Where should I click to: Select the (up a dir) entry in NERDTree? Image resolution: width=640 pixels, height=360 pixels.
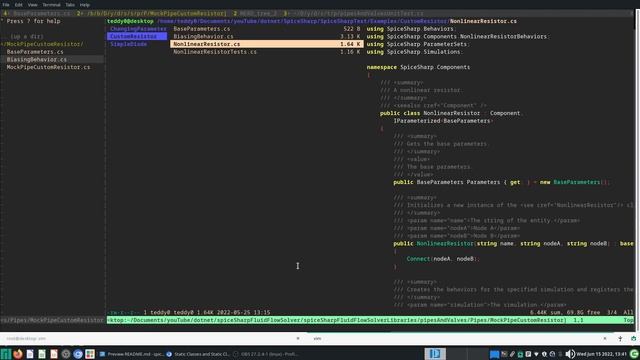(27, 36)
